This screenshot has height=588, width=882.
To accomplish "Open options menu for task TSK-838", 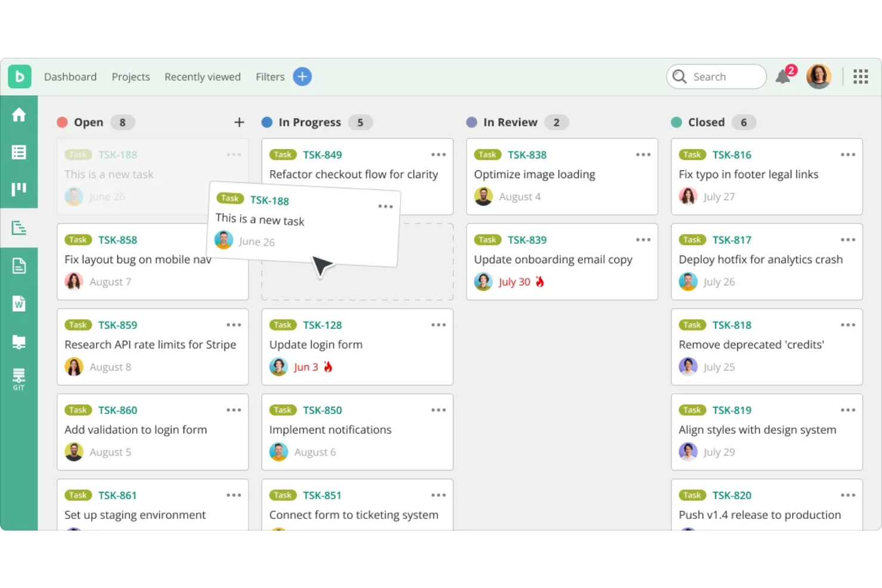I will (643, 154).
